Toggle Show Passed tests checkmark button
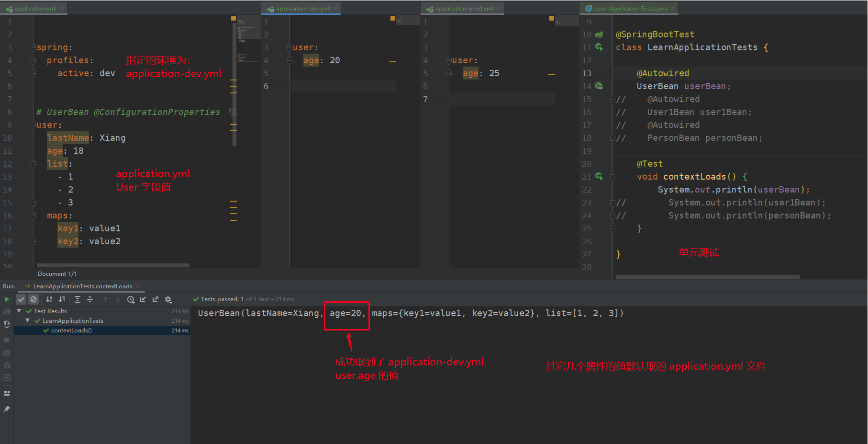 (x=21, y=299)
